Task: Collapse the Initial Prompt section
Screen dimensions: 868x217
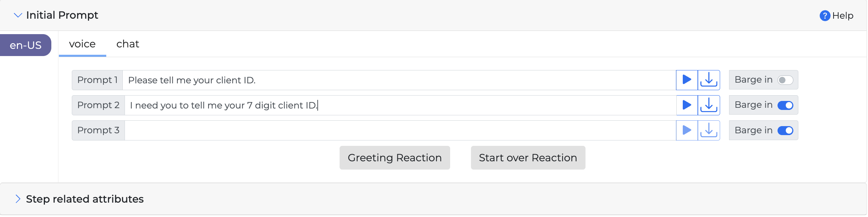Action: pos(18,15)
